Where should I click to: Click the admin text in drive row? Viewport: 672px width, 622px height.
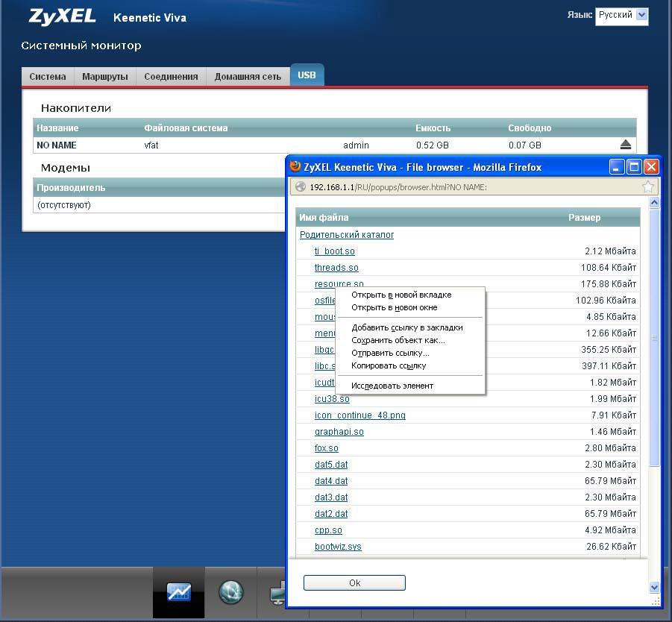pyautogui.click(x=356, y=145)
